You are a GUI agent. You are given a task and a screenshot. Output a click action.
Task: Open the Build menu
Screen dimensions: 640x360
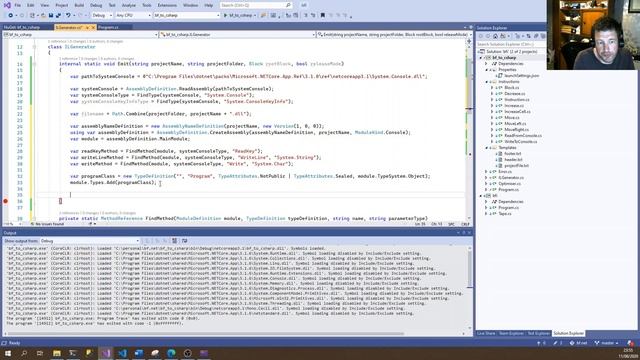coord(79,5)
